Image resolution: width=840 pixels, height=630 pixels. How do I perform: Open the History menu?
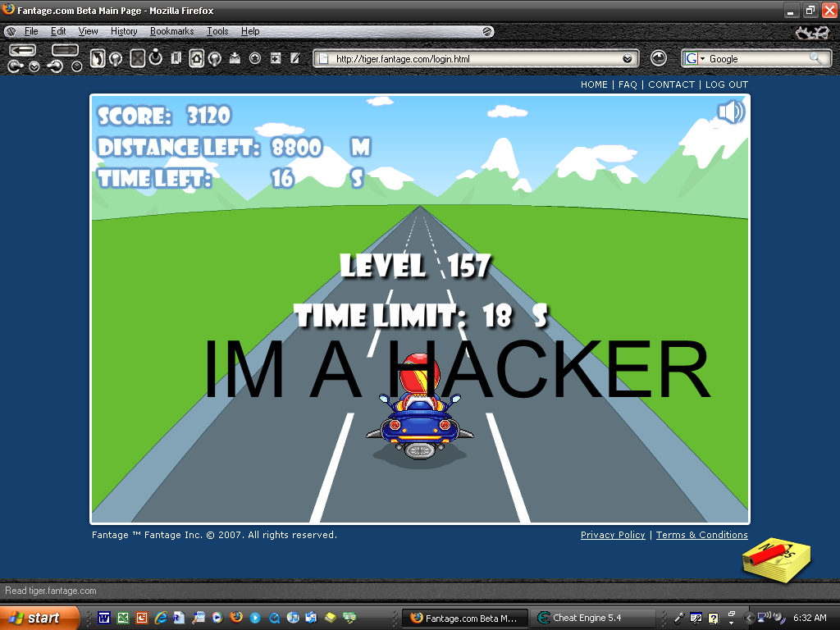[x=124, y=31]
